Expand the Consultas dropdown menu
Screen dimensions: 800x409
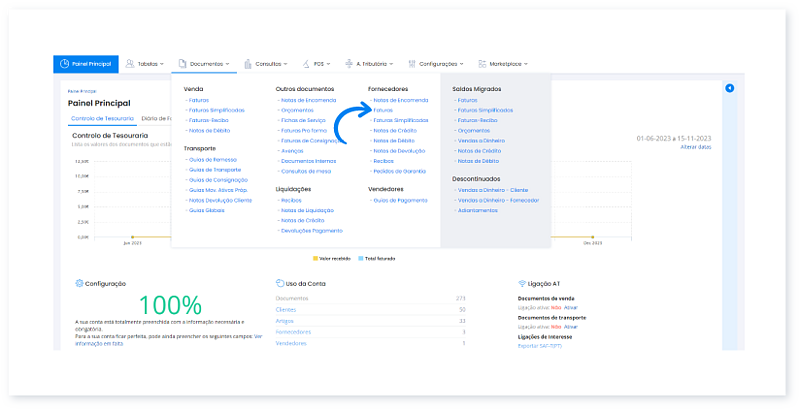point(270,64)
